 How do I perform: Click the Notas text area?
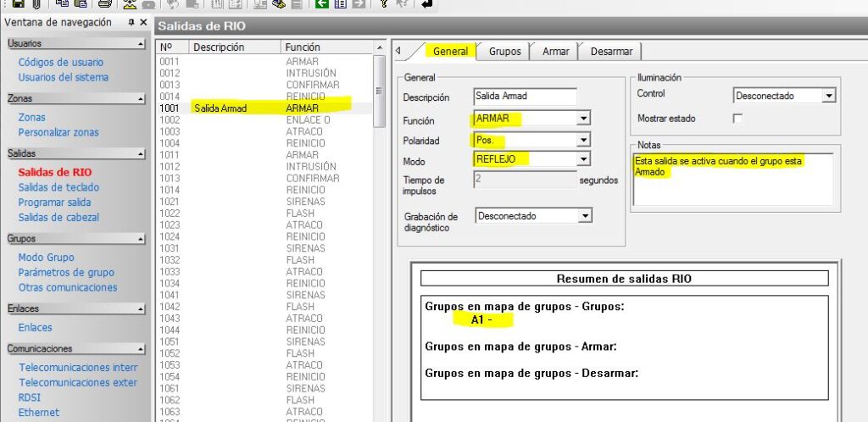pos(733,180)
